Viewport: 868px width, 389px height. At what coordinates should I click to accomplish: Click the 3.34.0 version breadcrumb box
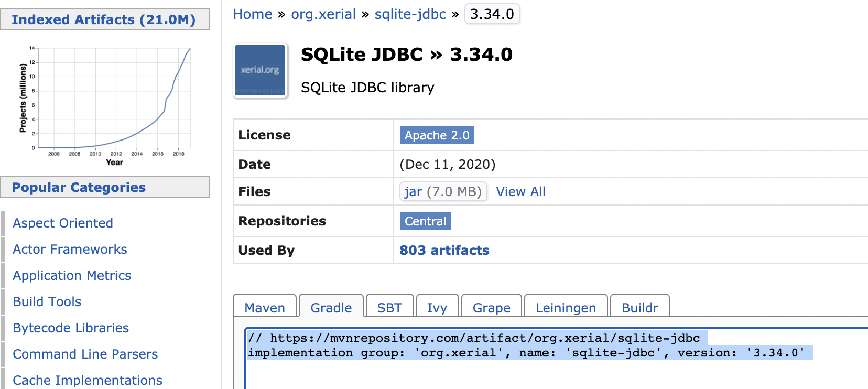(x=492, y=14)
